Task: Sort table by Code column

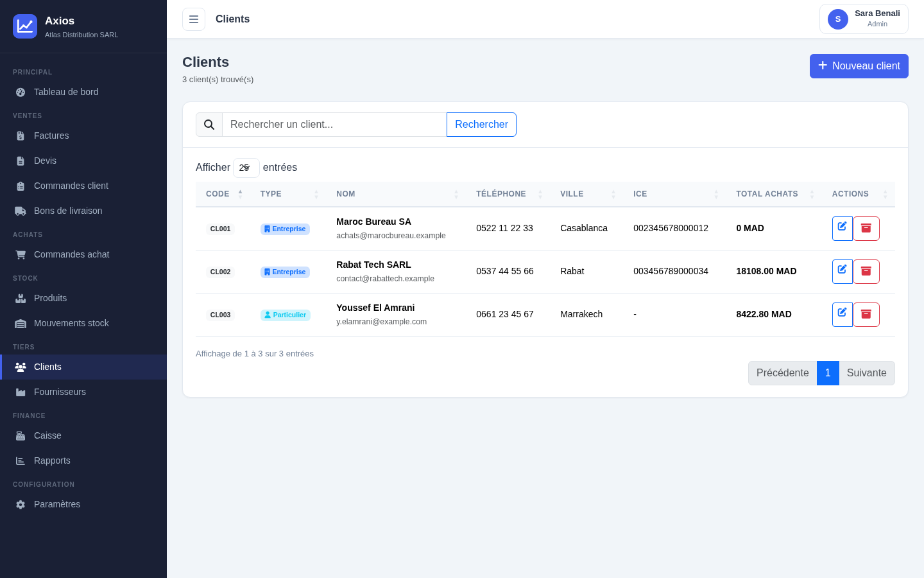Action: point(223,194)
